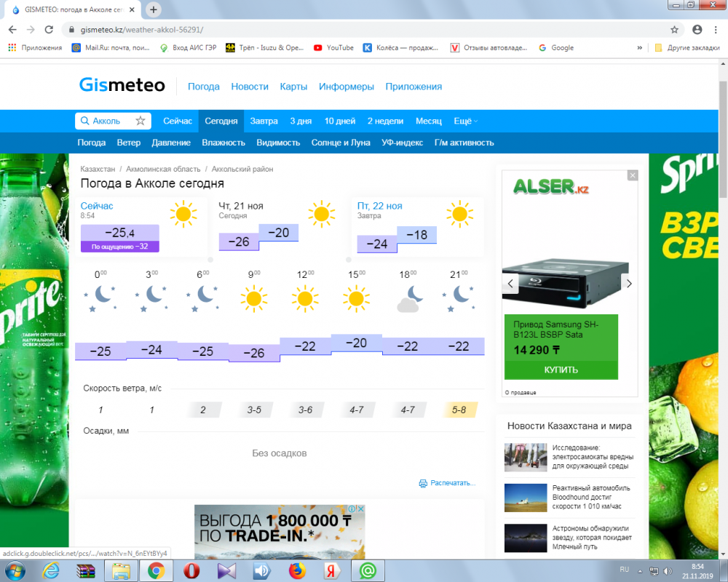
Task: Read the Астрономы обнаружили звезду article
Action: [591, 538]
